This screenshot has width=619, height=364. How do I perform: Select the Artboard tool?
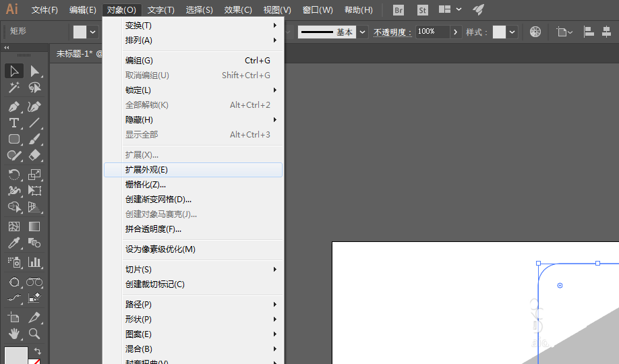pos(14,317)
